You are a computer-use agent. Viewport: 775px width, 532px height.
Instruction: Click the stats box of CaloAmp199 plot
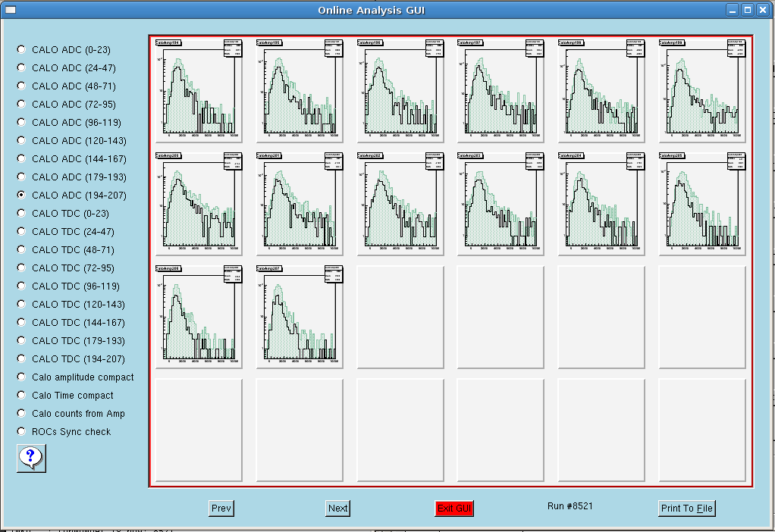point(736,48)
